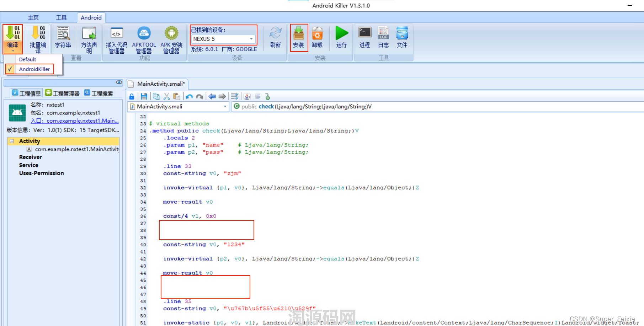Viewport: 644px width, 326px height.
Task: Switch to the 工程搜索 panel tab
Action: pos(99,93)
